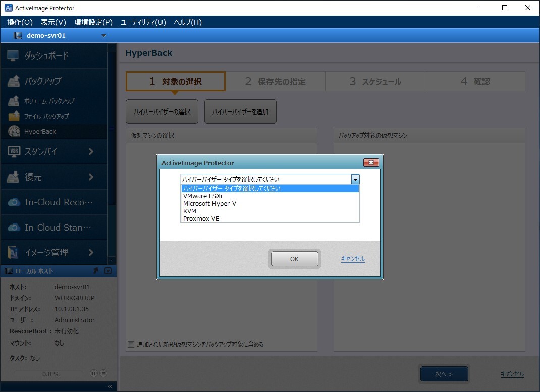Open the ユーティリティ(U) menu
This screenshot has width=540, height=392.
click(143, 22)
